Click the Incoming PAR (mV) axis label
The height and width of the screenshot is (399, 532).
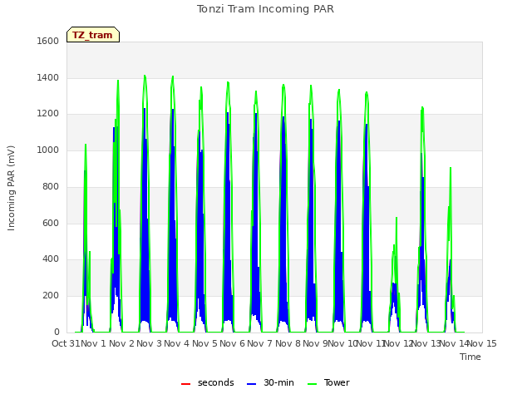pos(11,188)
